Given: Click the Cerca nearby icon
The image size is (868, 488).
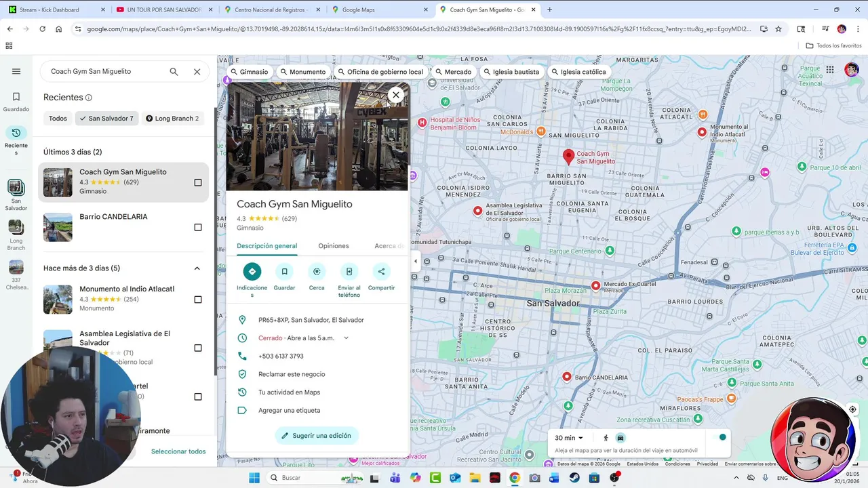Looking at the screenshot, I should pos(317,272).
